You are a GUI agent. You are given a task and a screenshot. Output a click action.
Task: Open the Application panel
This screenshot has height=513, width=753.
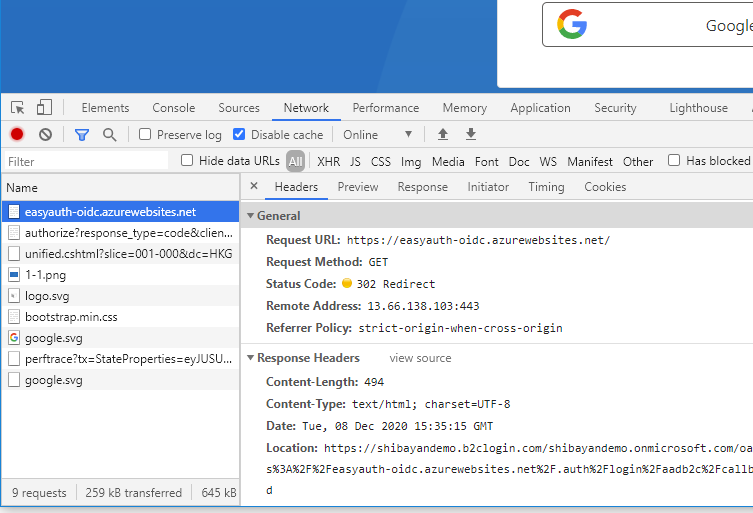pos(540,108)
